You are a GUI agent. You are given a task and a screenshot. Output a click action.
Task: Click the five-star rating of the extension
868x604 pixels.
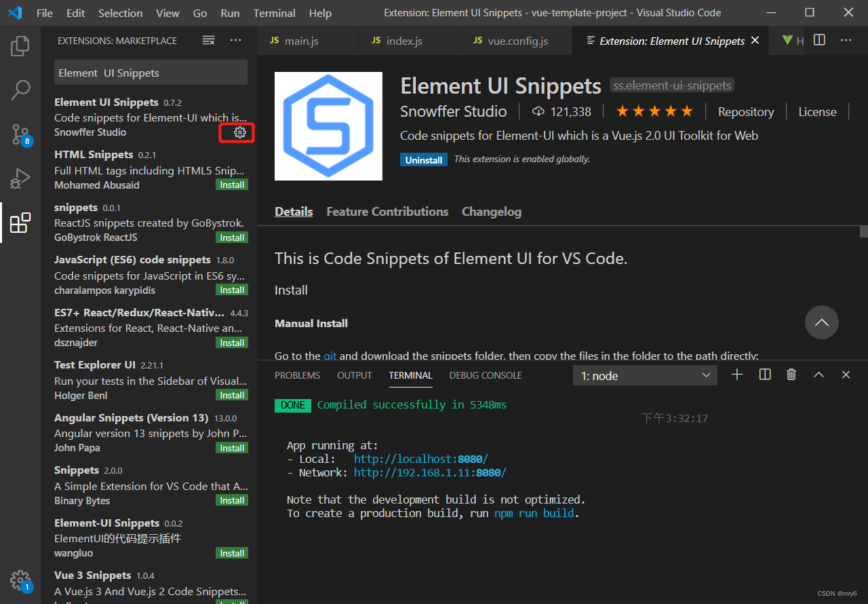coord(654,111)
